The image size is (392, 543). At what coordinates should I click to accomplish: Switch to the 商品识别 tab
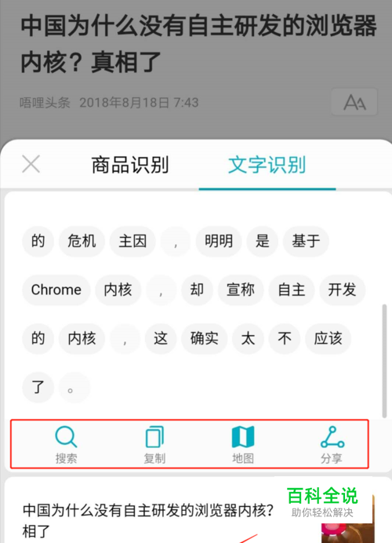click(x=130, y=165)
